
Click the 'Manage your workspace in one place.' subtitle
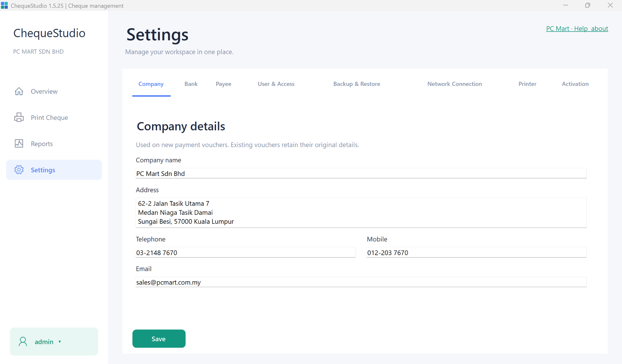tap(179, 52)
